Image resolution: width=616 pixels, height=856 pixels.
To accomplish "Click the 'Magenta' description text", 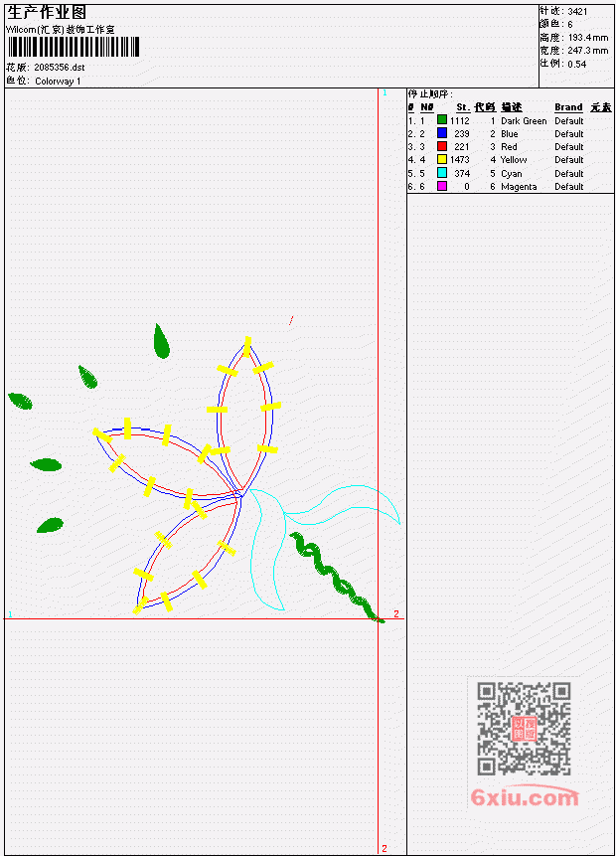I will pyautogui.click(x=519, y=187).
